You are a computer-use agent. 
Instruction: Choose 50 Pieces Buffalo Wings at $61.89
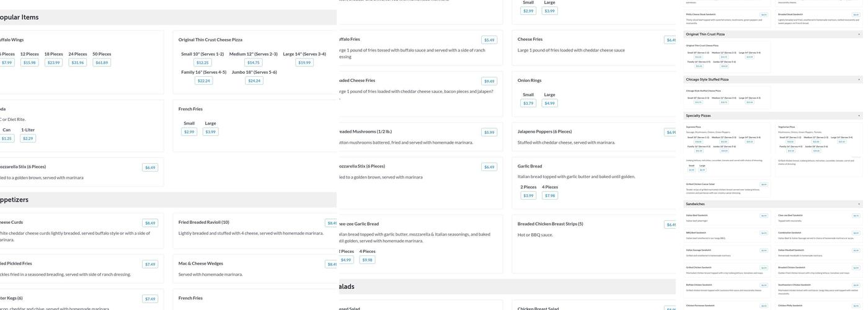pyautogui.click(x=102, y=63)
